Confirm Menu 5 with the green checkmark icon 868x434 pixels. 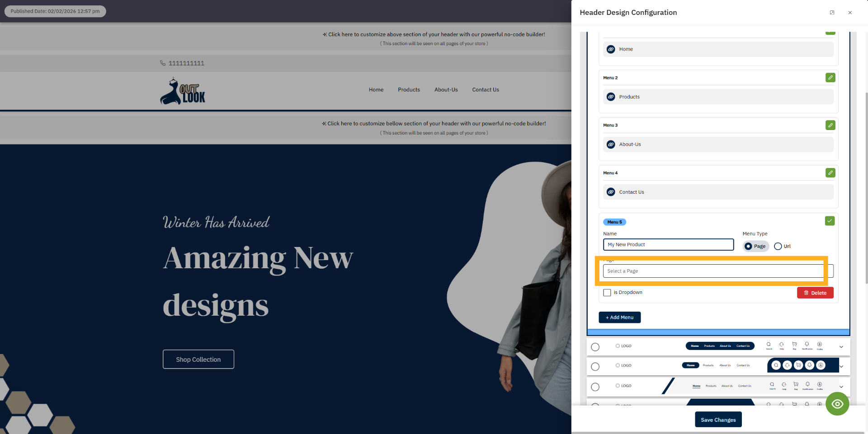830,221
